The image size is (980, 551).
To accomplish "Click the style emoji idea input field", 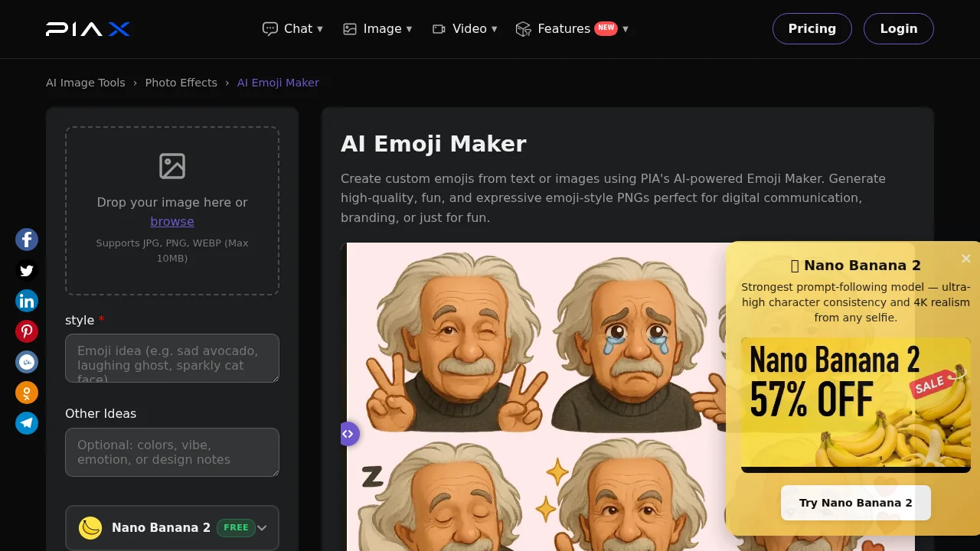I will pos(172,358).
